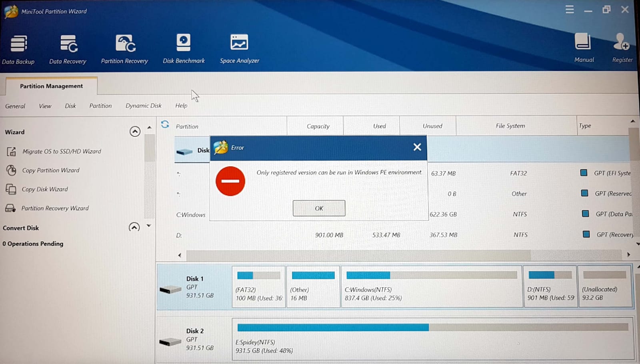Close the Error dialog with X
640x364 pixels.
417,147
